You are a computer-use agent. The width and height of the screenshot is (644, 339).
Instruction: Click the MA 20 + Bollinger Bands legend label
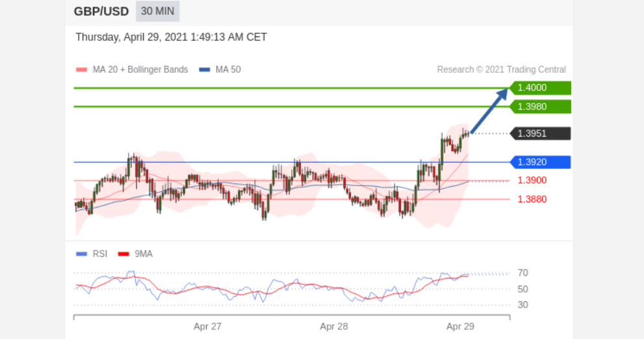point(140,70)
